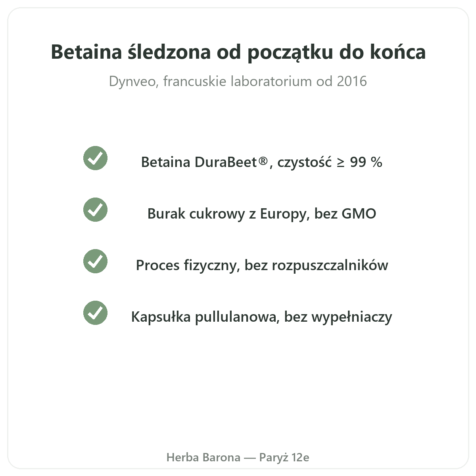Click the words bez GMO
This screenshot has height=476, width=476.
[345, 213]
